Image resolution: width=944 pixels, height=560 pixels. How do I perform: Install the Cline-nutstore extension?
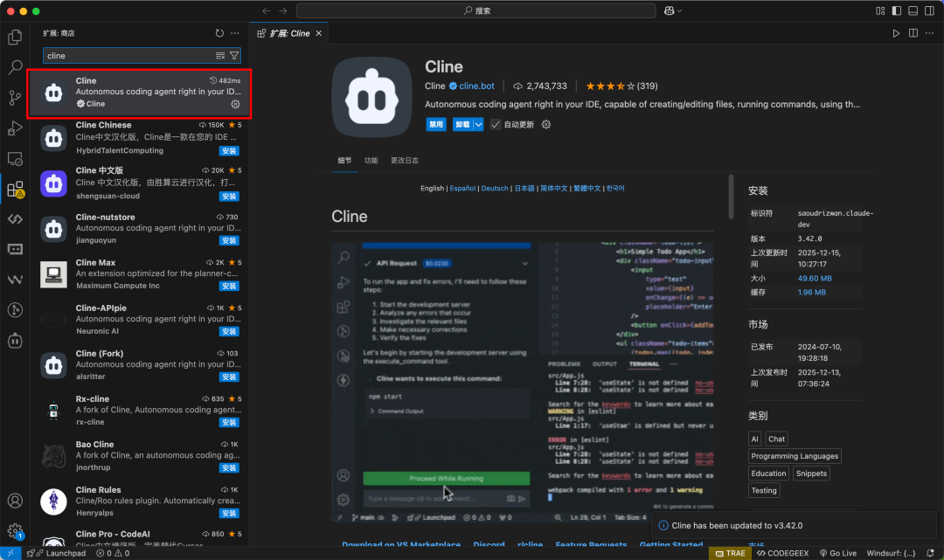pyautogui.click(x=229, y=240)
